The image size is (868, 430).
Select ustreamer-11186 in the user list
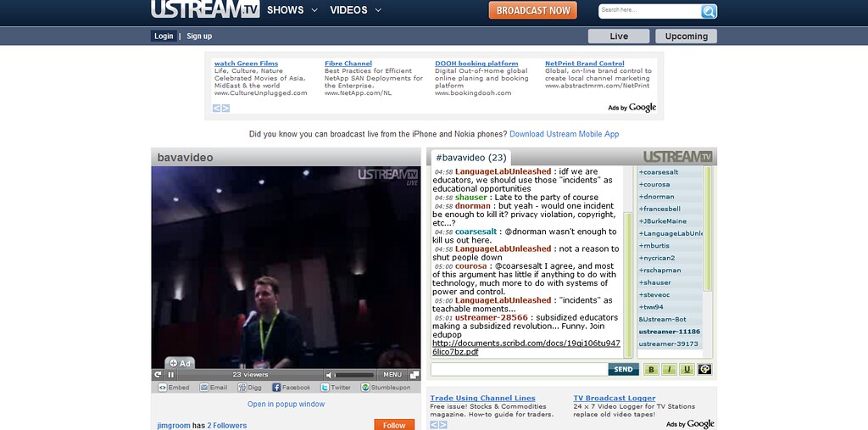tap(670, 332)
